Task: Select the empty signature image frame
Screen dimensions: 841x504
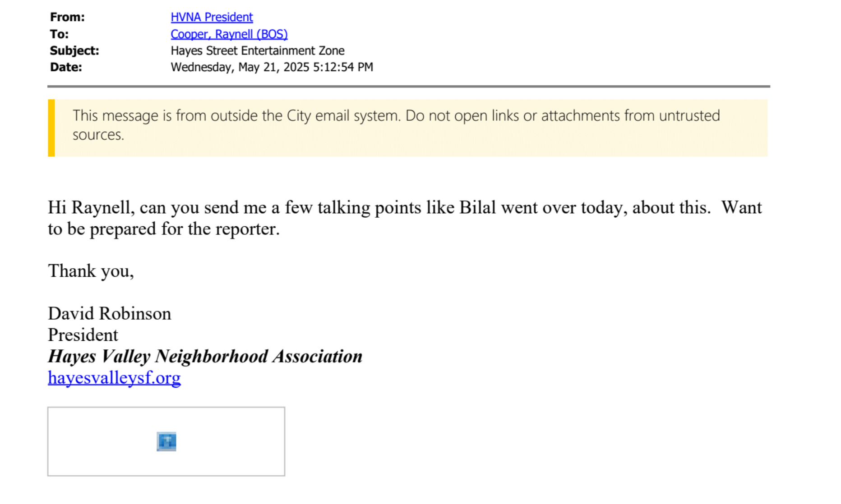Action: click(166, 441)
